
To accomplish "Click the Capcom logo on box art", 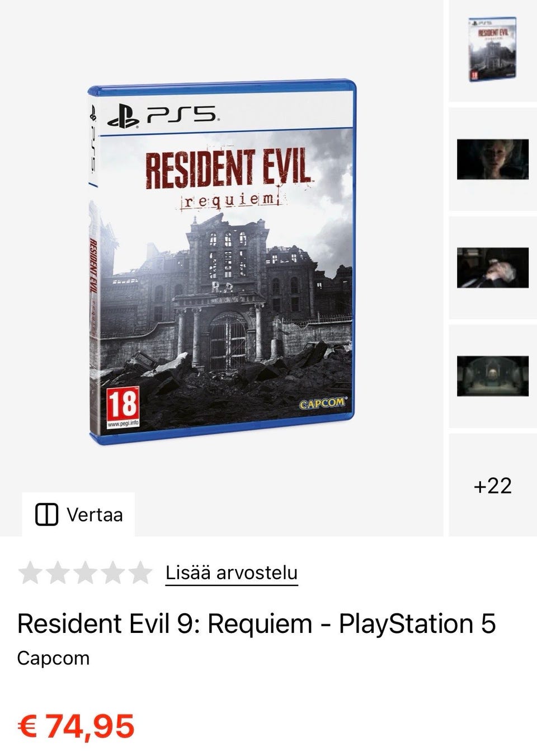I will [x=322, y=403].
